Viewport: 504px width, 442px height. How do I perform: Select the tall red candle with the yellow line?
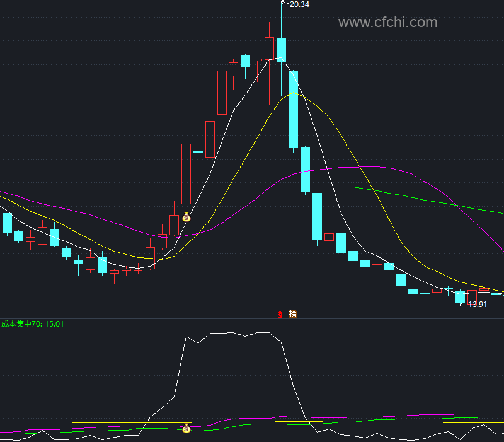pyautogui.click(x=186, y=174)
